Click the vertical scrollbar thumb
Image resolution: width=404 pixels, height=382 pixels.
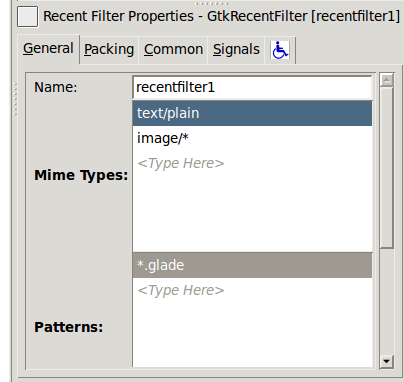click(x=387, y=167)
